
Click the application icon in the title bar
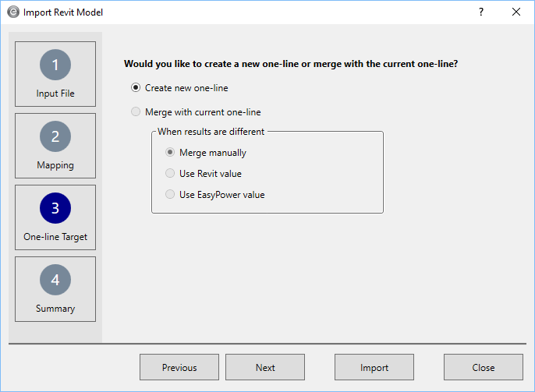(x=12, y=12)
